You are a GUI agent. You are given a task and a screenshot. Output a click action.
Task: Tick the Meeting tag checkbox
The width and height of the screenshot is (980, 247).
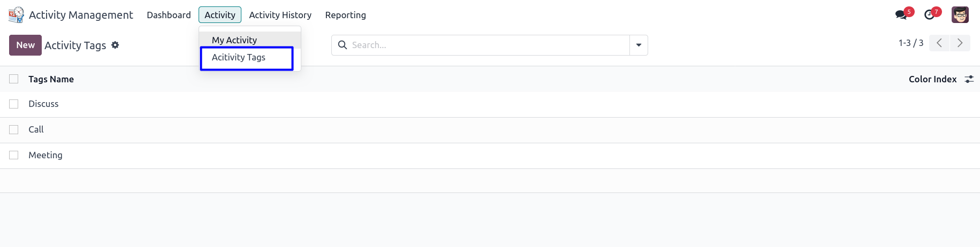click(x=14, y=156)
